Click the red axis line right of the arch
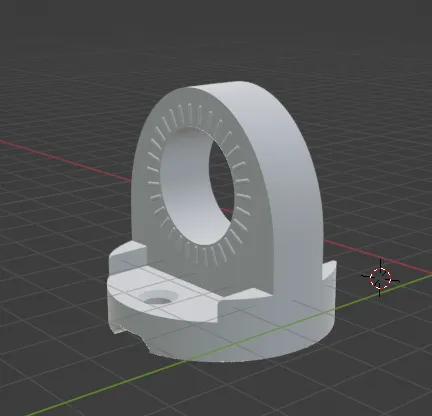This screenshot has width=432, height=416. point(377,257)
